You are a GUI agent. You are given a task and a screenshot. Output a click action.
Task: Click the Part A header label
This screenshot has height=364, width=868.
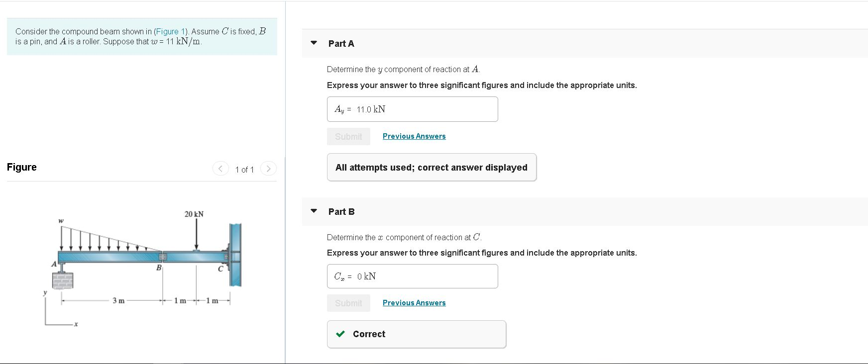pyautogui.click(x=341, y=44)
